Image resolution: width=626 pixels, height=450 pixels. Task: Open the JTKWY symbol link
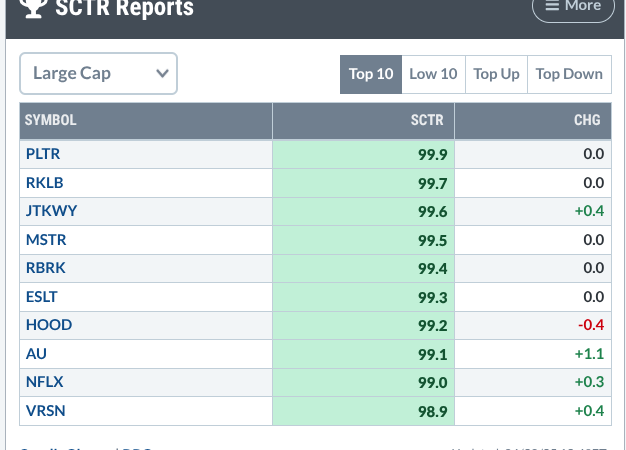click(x=51, y=211)
